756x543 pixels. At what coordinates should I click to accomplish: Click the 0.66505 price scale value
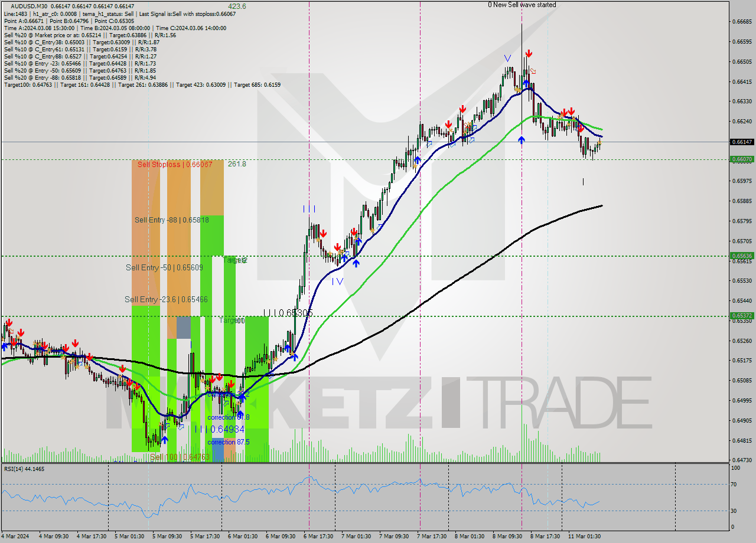point(742,61)
